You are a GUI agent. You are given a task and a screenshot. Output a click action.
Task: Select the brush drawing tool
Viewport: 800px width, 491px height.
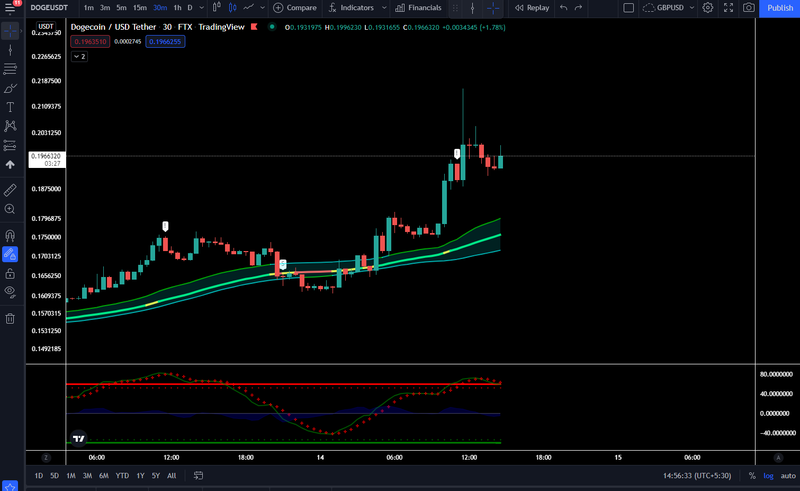[x=10, y=88]
